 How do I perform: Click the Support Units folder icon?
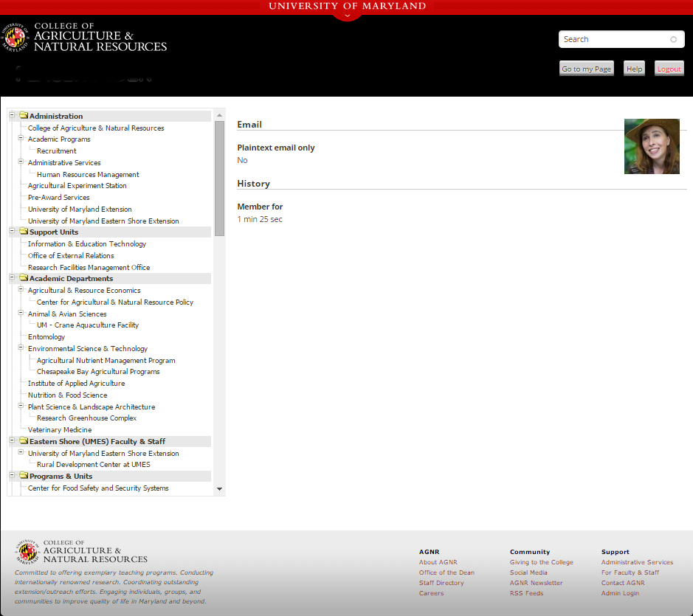point(24,232)
